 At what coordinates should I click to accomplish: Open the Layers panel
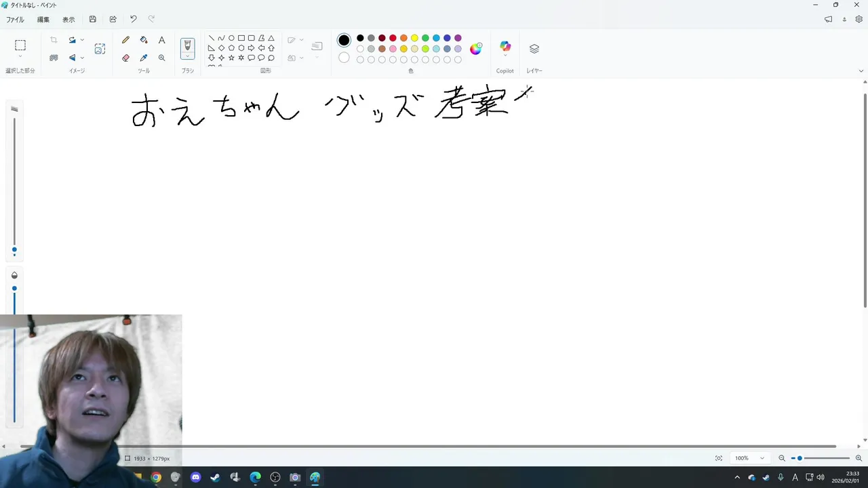tap(534, 49)
